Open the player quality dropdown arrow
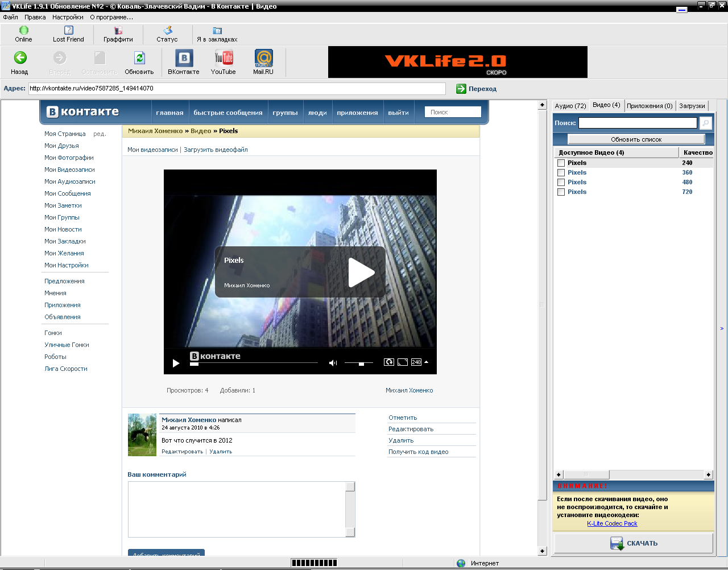The image size is (728, 570). [427, 362]
